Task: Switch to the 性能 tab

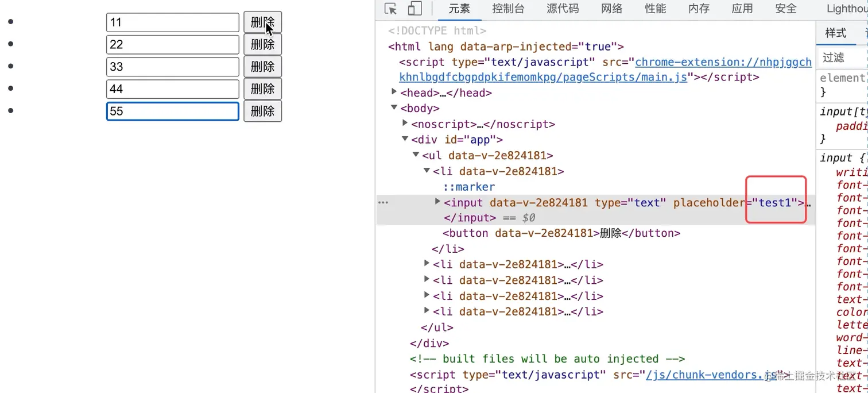Action: [655, 9]
